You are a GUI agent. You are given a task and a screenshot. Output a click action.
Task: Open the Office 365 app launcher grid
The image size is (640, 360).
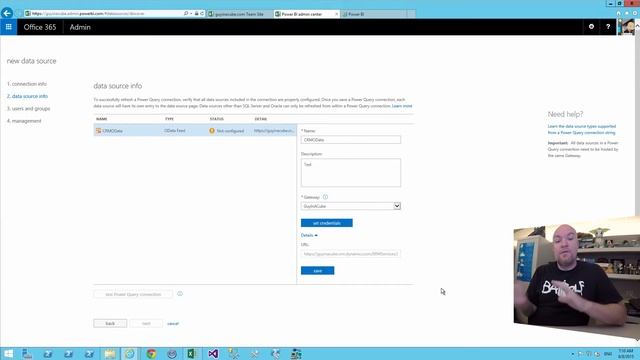[x=9, y=27]
